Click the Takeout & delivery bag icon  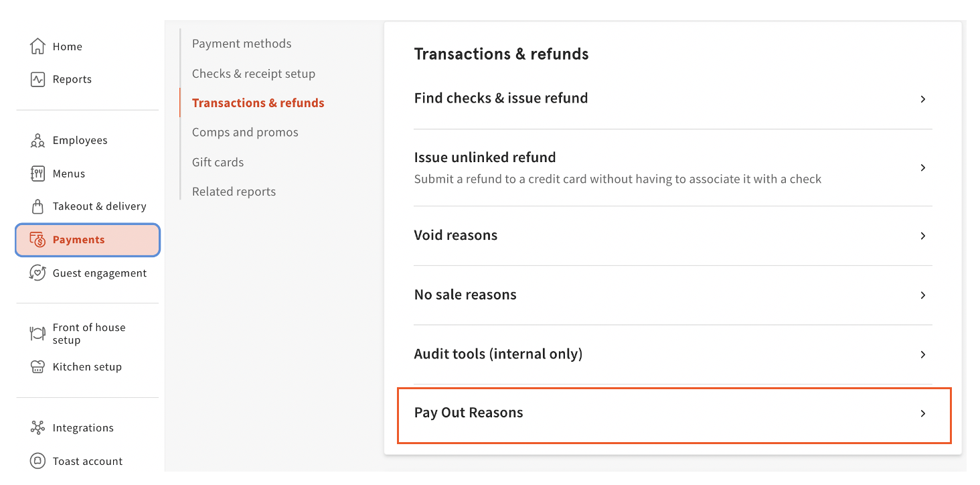click(x=38, y=206)
